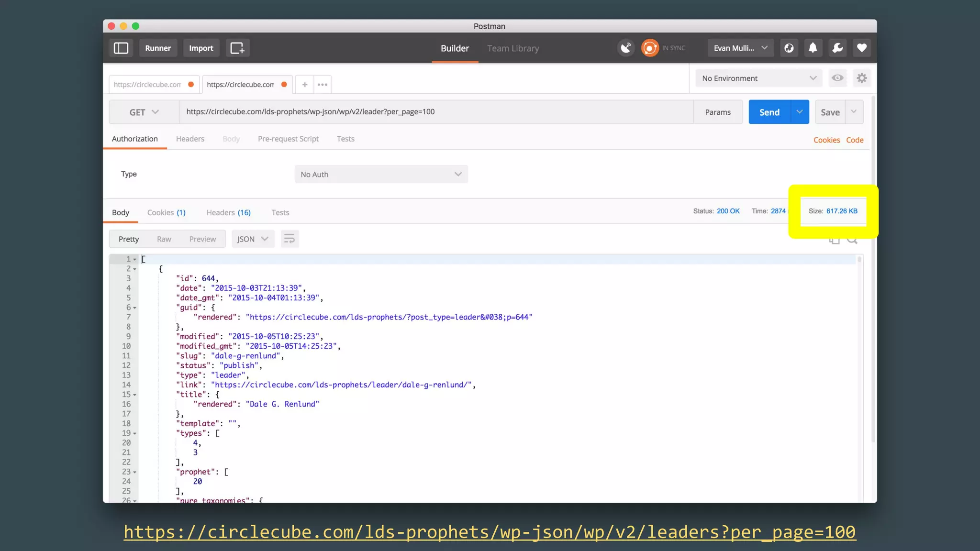Image resolution: width=980 pixels, height=551 pixels.
Task: Click the rendered title "Dale G. Renlund"
Action: coord(282,404)
